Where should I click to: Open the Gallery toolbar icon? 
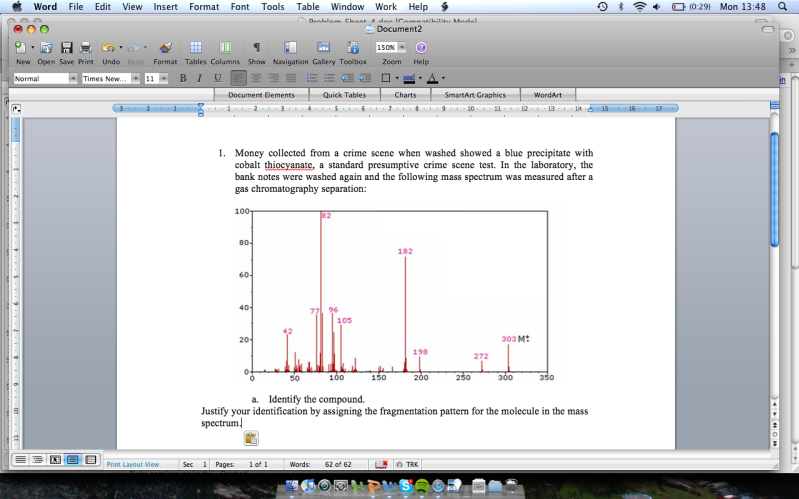(x=324, y=48)
